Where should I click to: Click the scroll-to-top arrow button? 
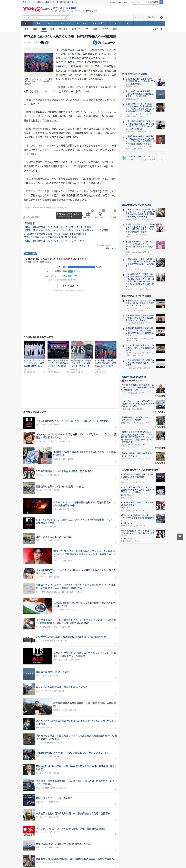(180, 537)
